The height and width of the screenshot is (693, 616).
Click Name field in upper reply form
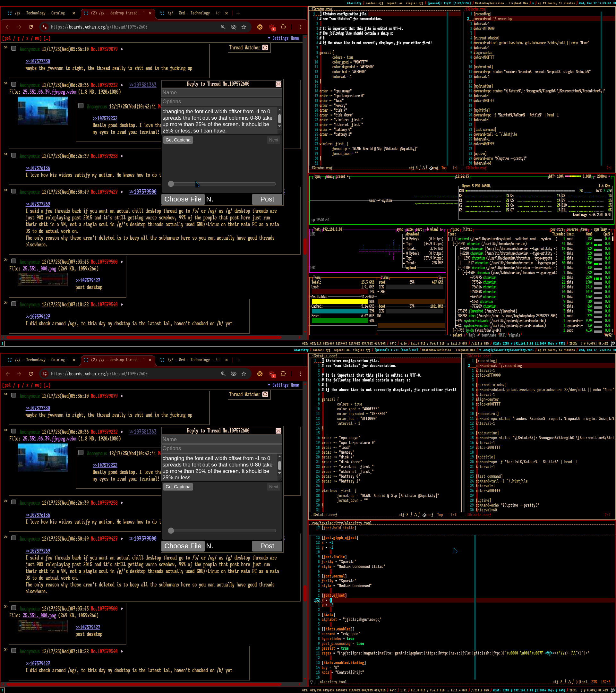[222, 92]
